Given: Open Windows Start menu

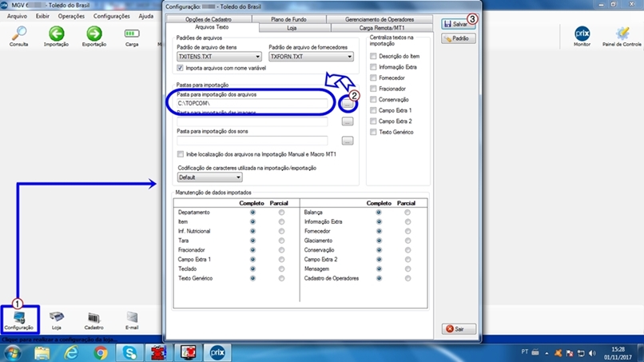Looking at the screenshot, I should click(12, 353).
